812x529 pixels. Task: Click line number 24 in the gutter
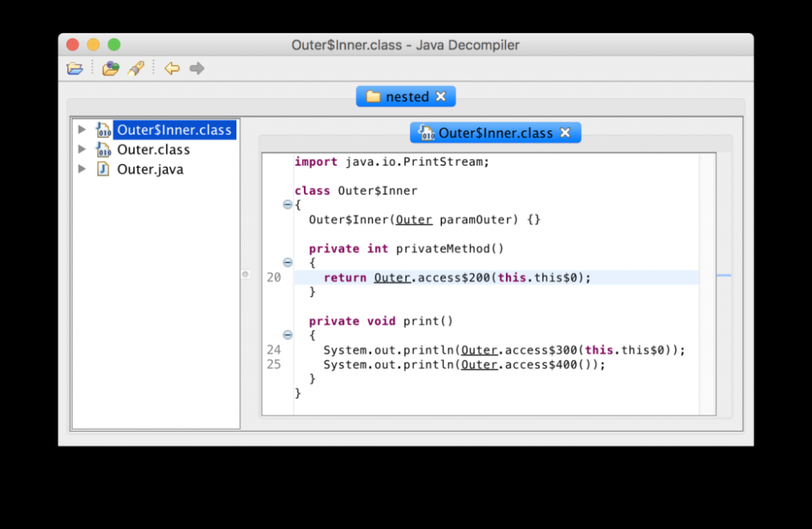click(x=274, y=350)
